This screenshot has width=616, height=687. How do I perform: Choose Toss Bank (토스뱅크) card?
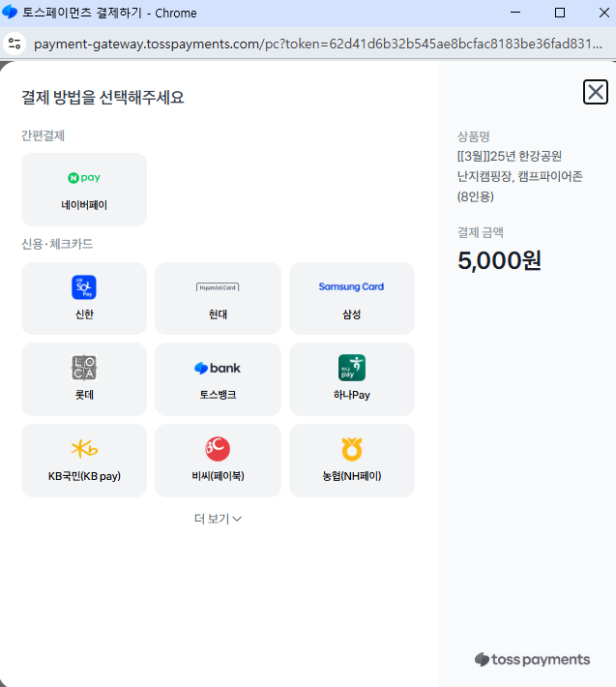tap(218, 379)
